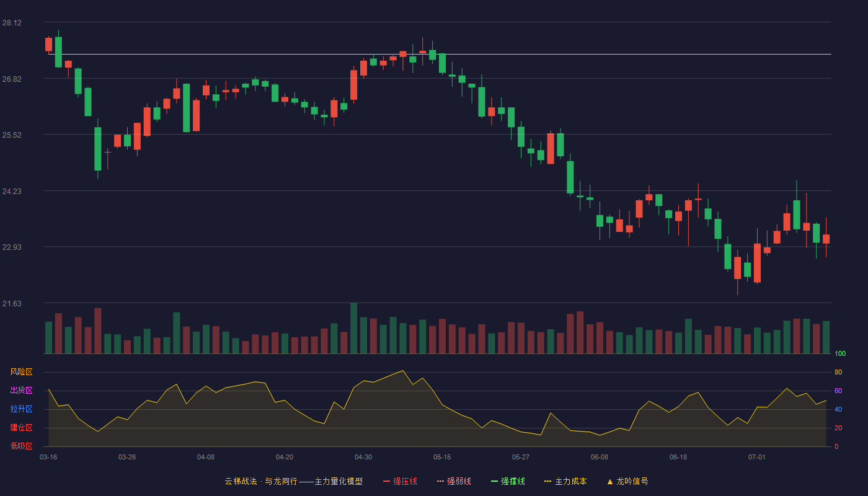Select the 低吸区 zone label
Image resolution: width=868 pixels, height=496 pixels.
21,446
